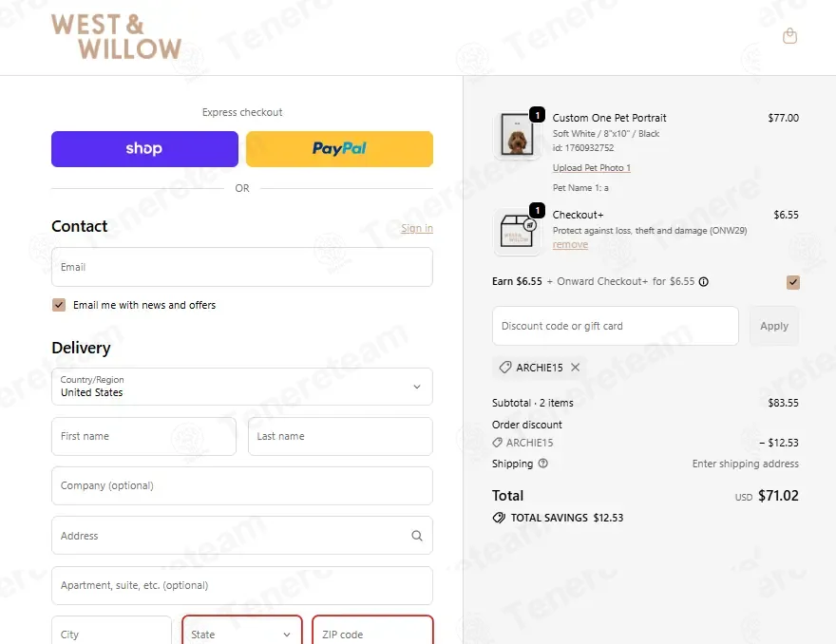Click the Sign in link

click(416, 228)
